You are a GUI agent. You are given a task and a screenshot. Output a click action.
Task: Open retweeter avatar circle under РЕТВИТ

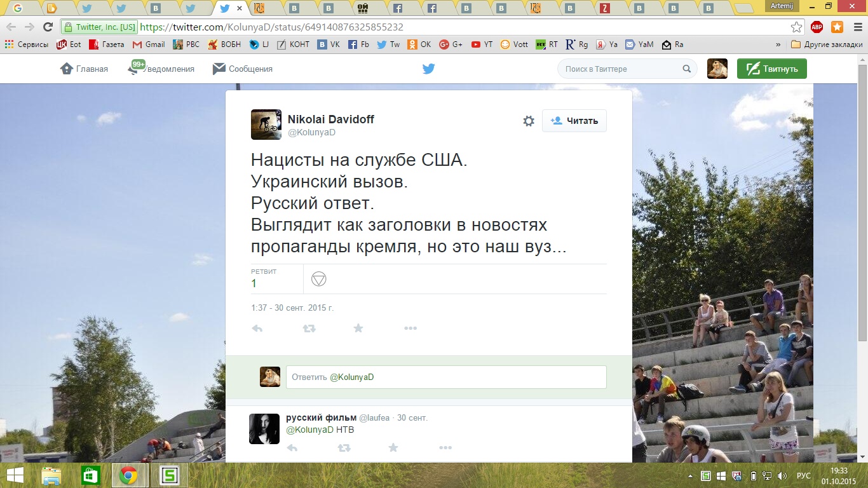click(319, 279)
